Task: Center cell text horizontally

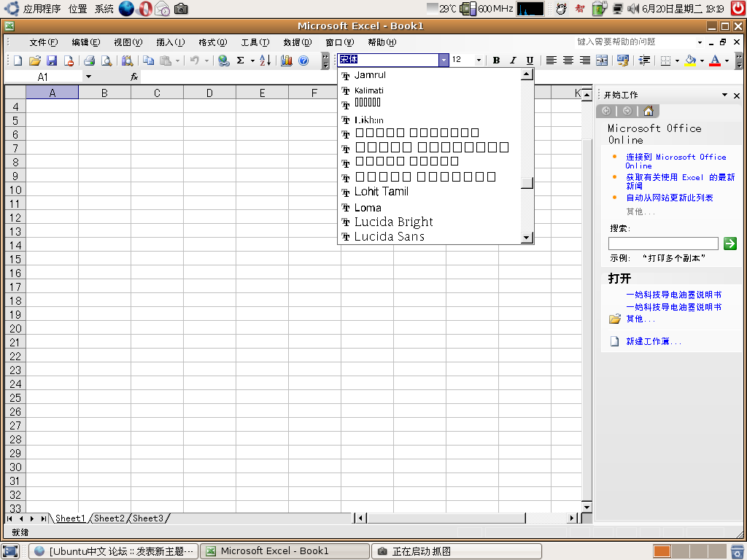Action: pos(568,61)
